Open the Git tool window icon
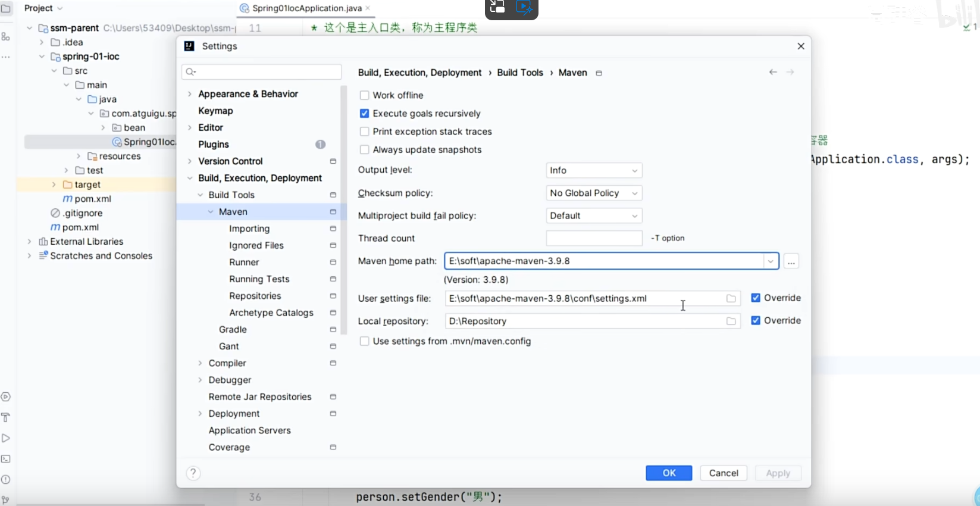 coord(6,500)
